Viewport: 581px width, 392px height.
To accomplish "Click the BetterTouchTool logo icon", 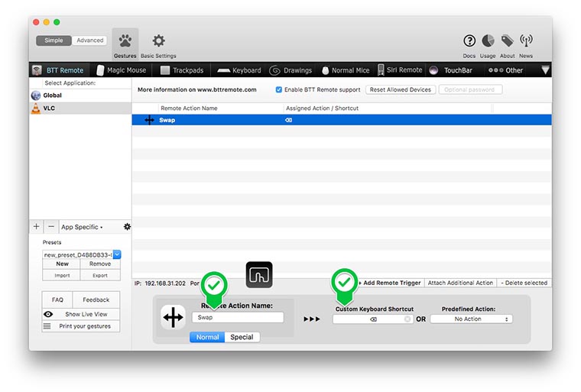I will pos(259,275).
